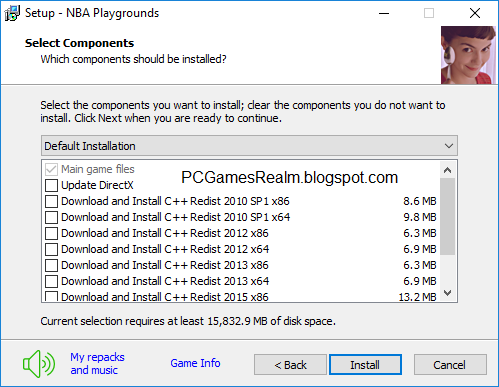Screen dimensions: 499x387
Task: Go back with the < Back button
Action: tap(290, 365)
